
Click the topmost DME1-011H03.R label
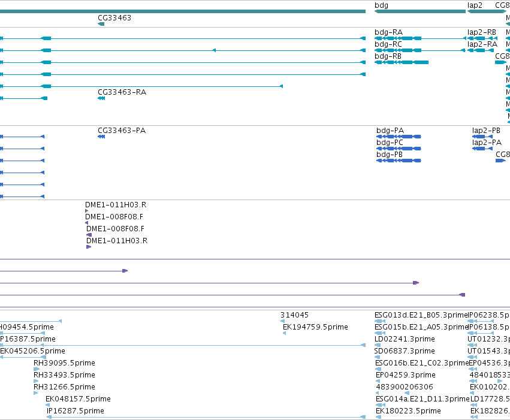(116, 205)
